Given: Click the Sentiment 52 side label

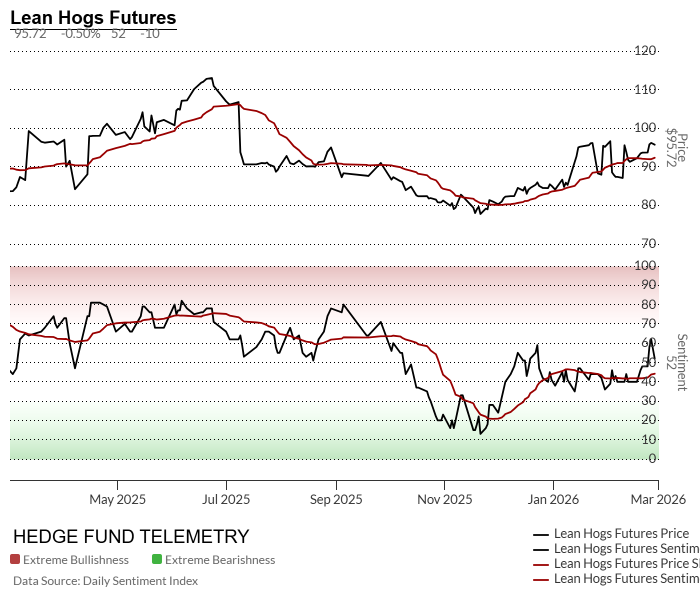Looking at the screenshot, I should [x=676, y=362].
